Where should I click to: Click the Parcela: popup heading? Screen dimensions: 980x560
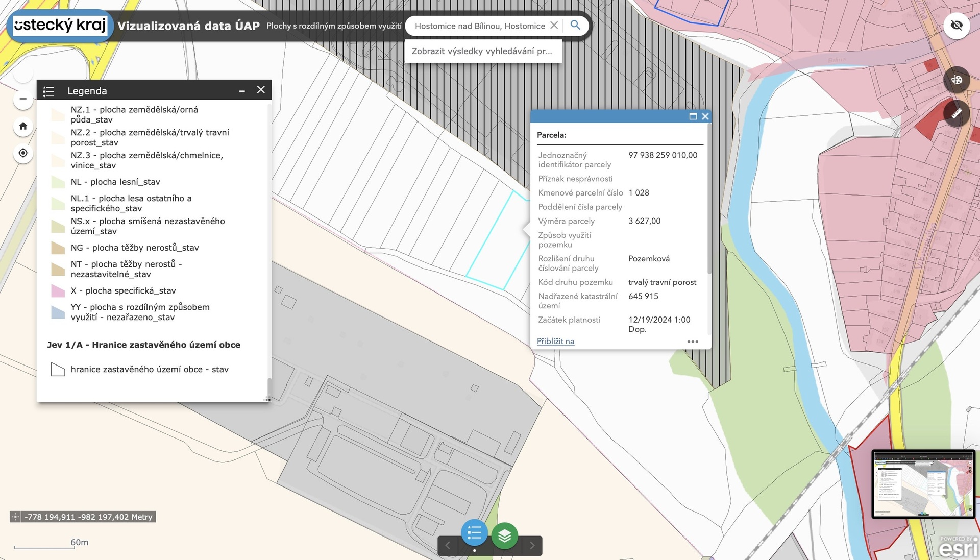tap(551, 135)
